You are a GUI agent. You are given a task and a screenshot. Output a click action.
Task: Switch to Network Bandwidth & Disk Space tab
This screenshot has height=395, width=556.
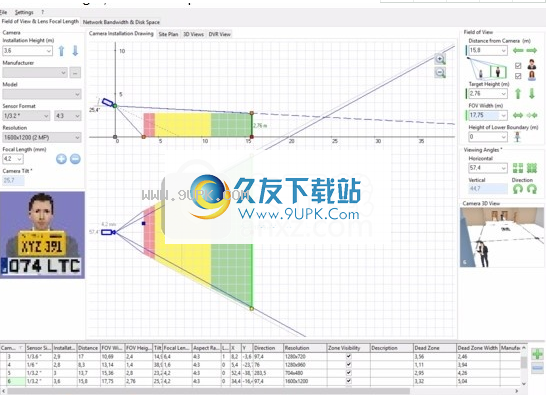121,22
